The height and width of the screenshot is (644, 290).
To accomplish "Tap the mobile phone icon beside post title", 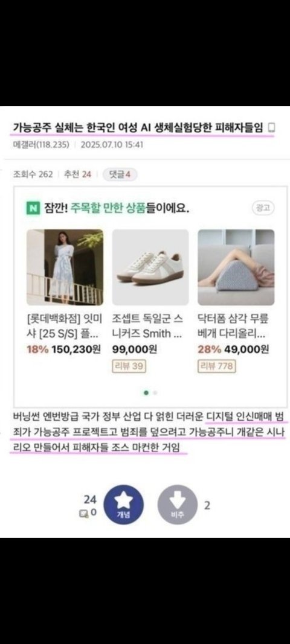I will tap(271, 128).
